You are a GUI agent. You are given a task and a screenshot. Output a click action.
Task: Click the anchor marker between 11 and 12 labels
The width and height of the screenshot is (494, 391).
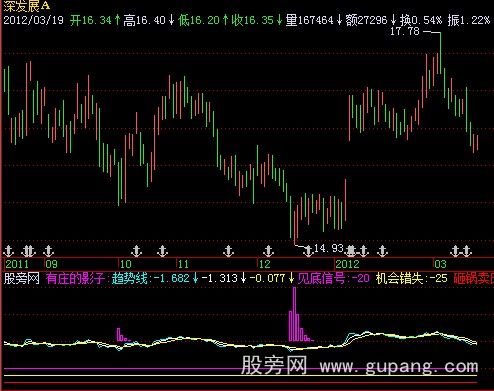[228, 250]
